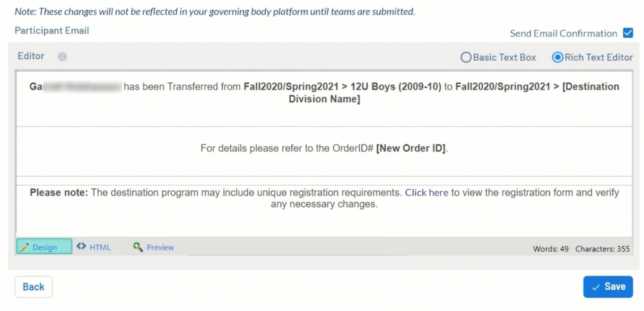
Task: Select the Design tab
Action: pyautogui.click(x=44, y=247)
